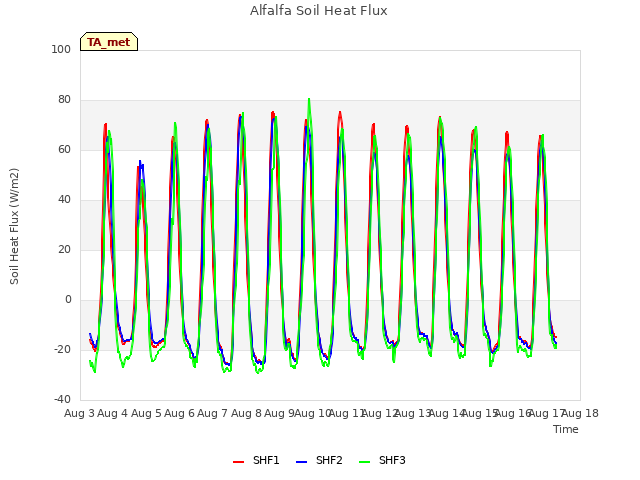Toggle SHF3 series in legend
The height and width of the screenshot is (480, 640).
(x=382, y=461)
